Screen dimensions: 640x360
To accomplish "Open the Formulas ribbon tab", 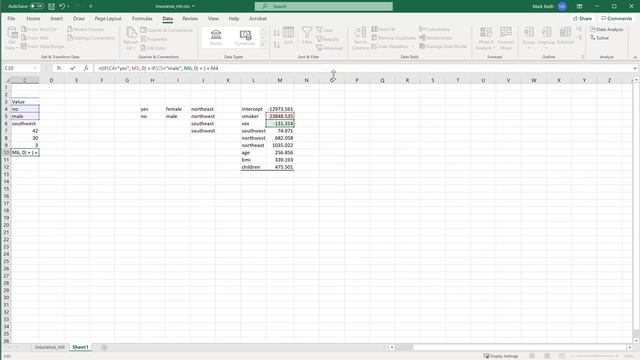I will tap(142, 19).
